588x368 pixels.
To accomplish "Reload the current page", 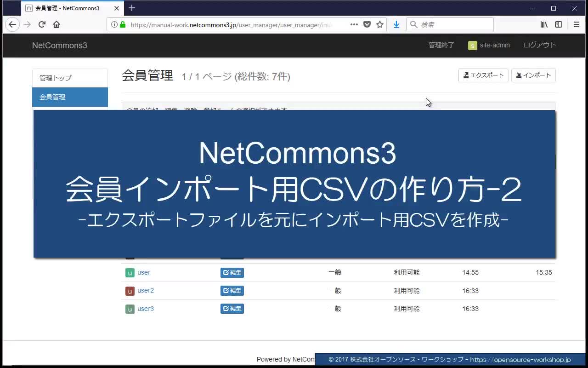I will [42, 24].
